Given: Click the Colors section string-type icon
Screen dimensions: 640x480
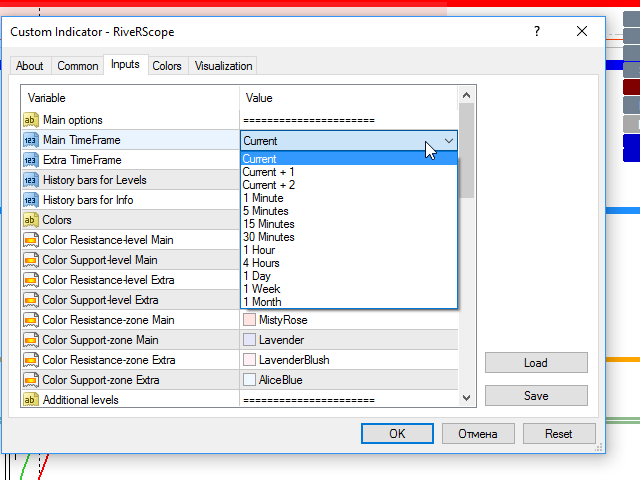Looking at the screenshot, I should click(31, 220).
